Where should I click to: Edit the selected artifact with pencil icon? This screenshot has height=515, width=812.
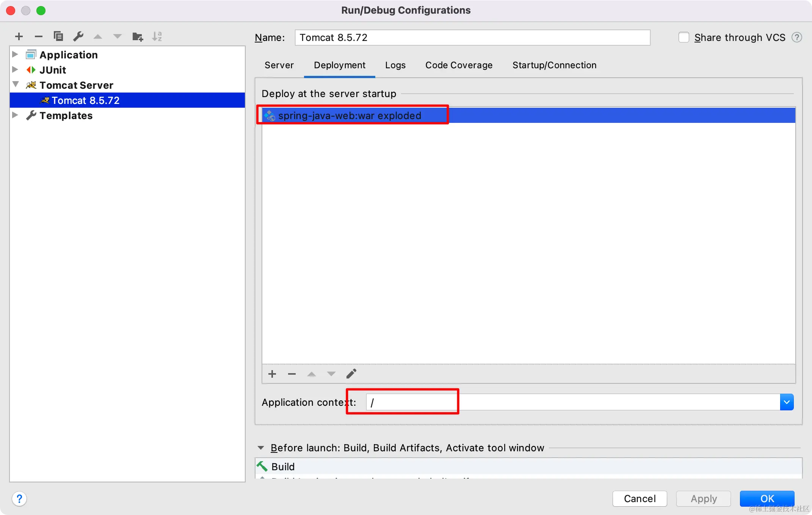(x=351, y=374)
